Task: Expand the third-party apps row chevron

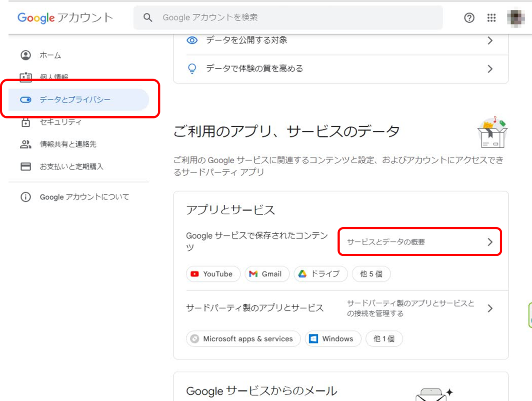Action: point(490,308)
